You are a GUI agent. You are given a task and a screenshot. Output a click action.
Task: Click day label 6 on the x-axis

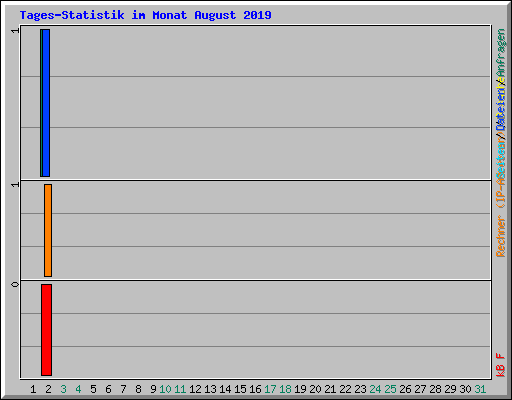pos(108,389)
